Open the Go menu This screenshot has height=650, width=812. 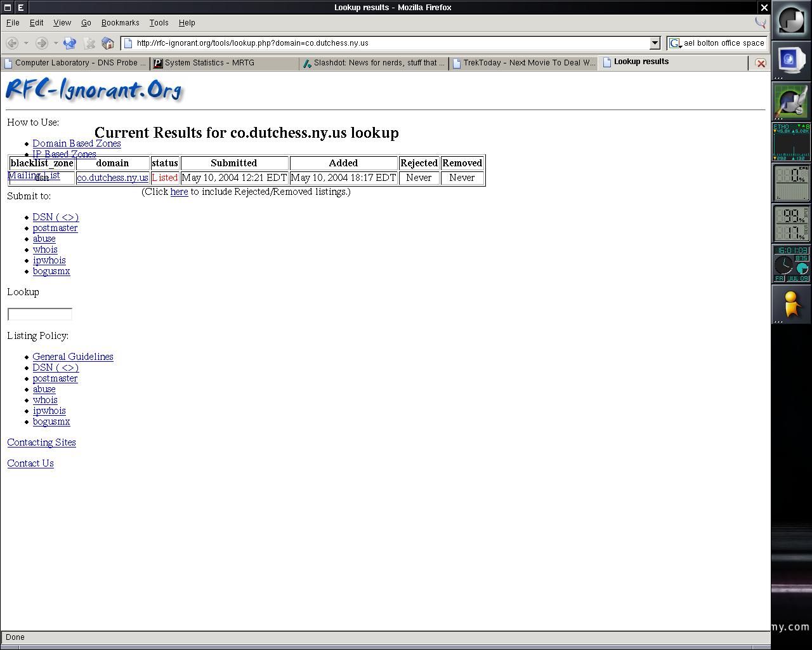point(86,22)
